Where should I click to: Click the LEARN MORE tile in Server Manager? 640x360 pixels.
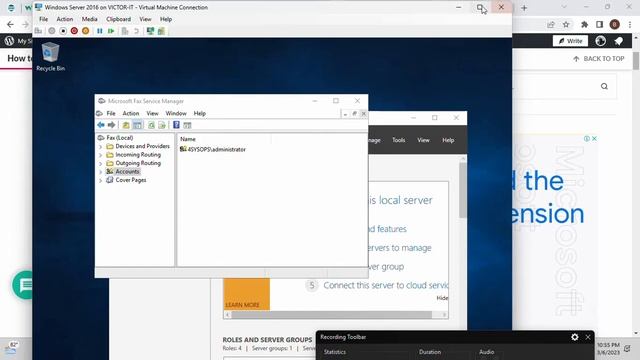pyautogui.click(x=247, y=294)
